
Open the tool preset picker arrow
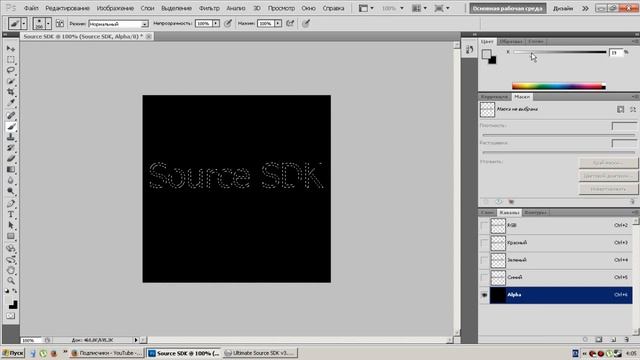click(x=24, y=24)
